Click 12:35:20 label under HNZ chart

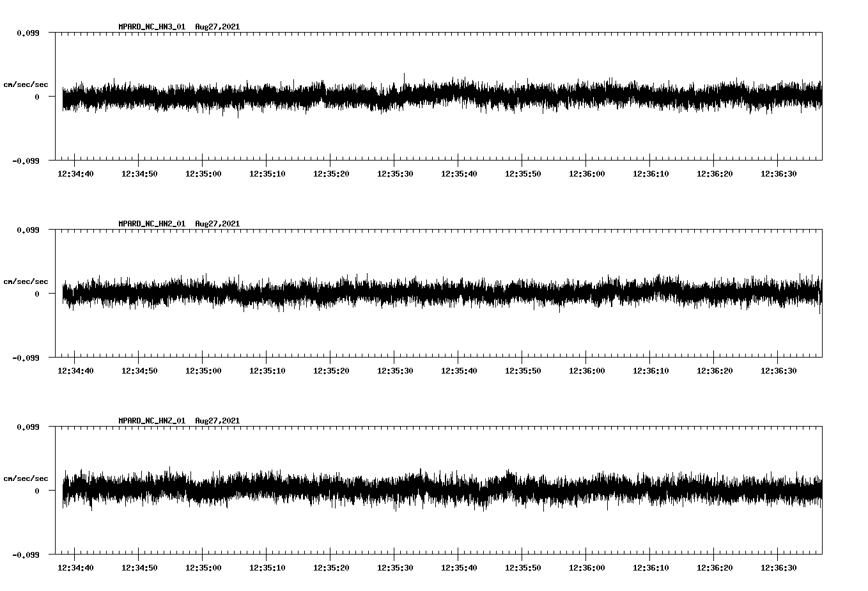tap(331, 568)
